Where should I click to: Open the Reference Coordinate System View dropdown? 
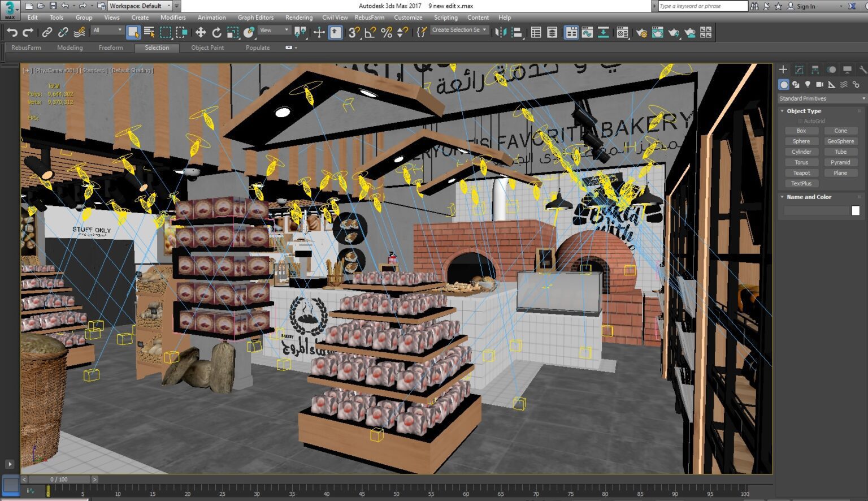pos(273,30)
